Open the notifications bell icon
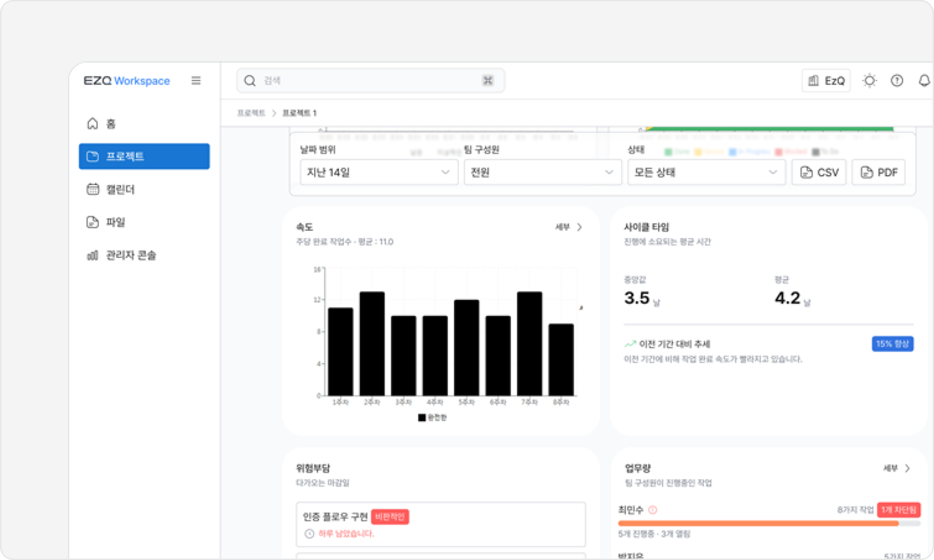Image resolution: width=934 pixels, height=560 pixels. pyautogui.click(x=924, y=81)
